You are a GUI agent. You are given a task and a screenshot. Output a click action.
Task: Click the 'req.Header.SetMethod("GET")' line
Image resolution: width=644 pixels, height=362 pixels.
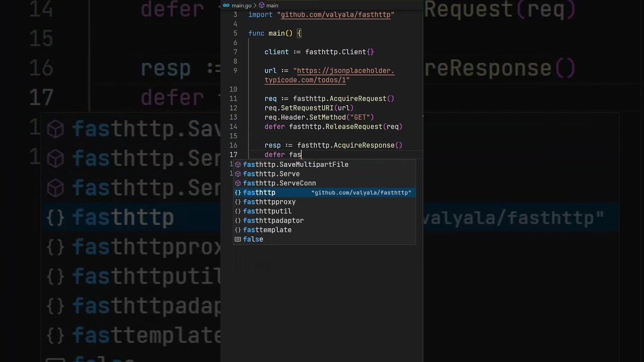[x=319, y=117]
